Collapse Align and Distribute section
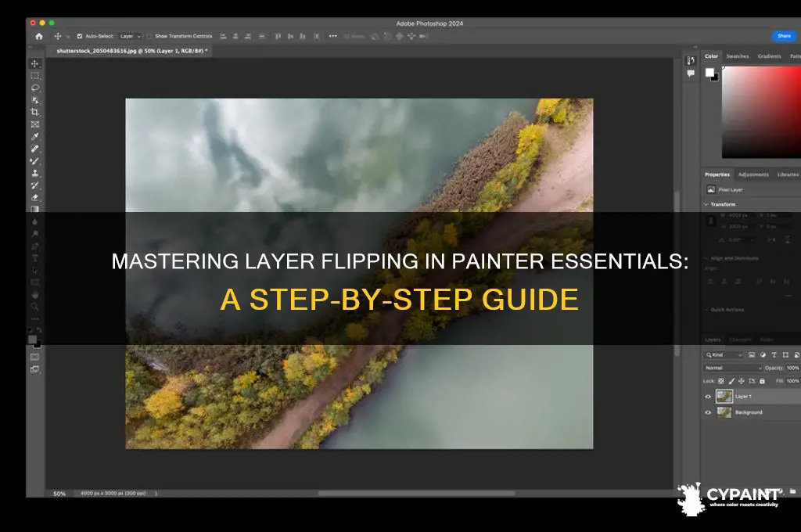 click(706, 259)
